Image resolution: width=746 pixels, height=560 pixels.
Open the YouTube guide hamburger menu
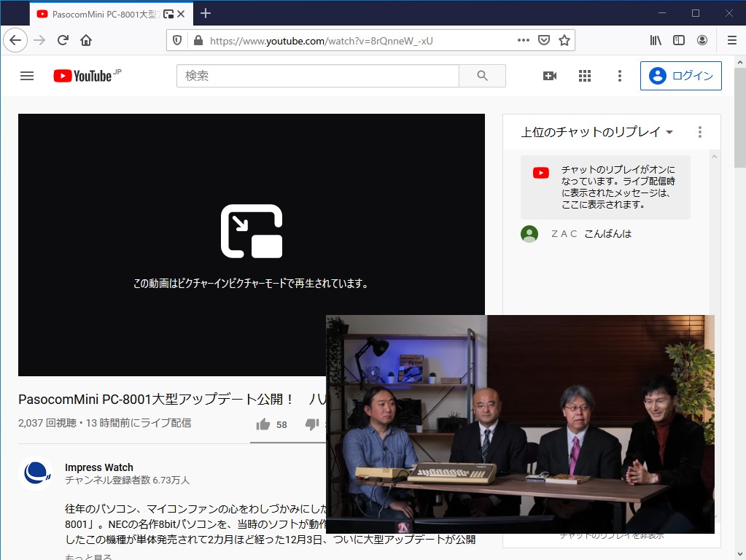(26, 75)
